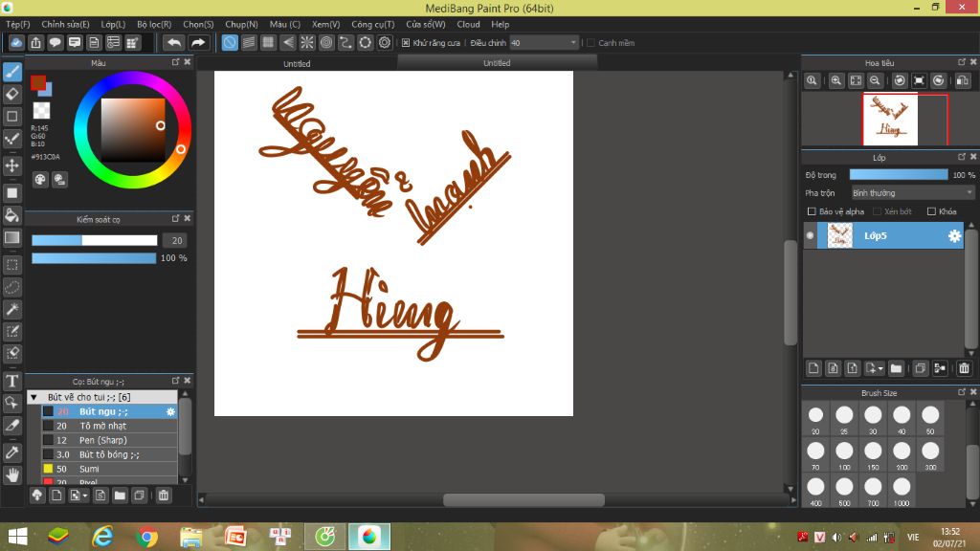Screen dimensions: 980x551
Task: Enable the Khóa layer lock checkbox
Action: pos(931,211)
